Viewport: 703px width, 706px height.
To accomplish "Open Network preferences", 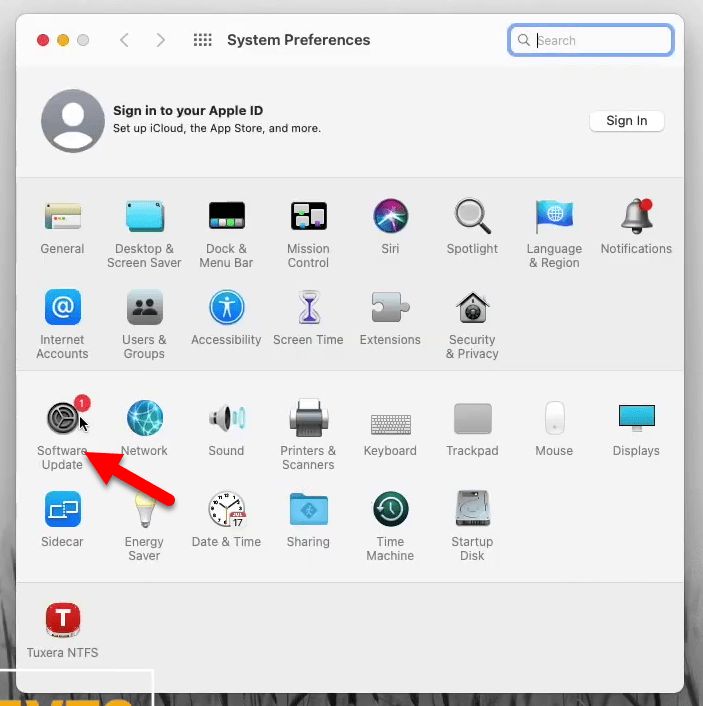I will [x=145, y=418].
